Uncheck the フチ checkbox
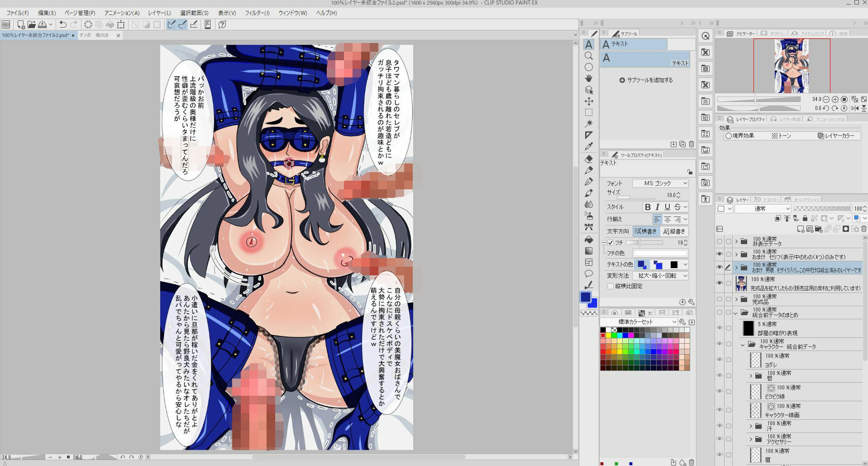 point(610,243)
